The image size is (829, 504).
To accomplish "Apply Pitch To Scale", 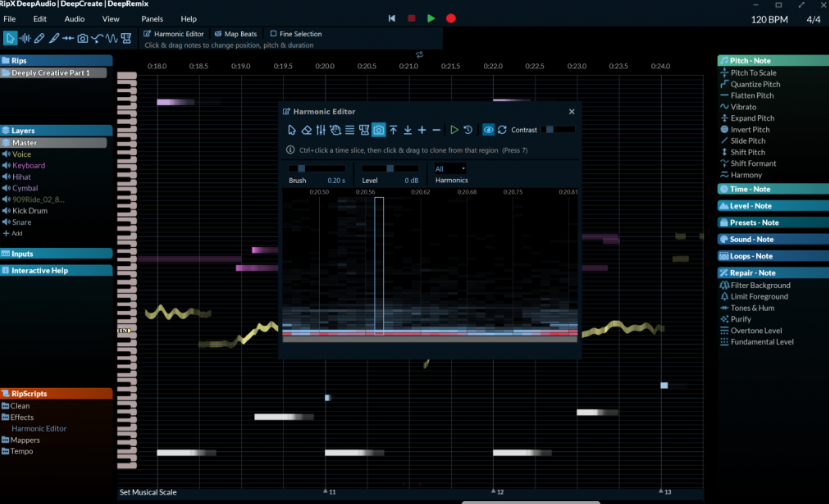I will (x=749, y=73).
